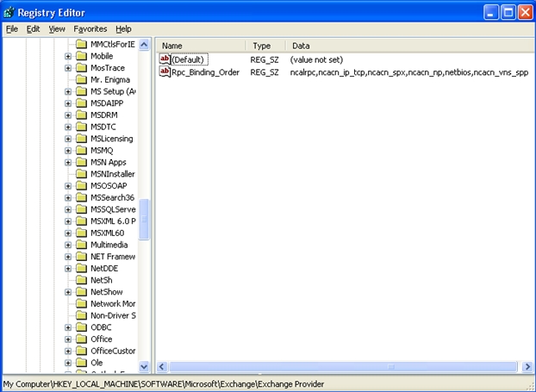Expand the Mobile key

tap(68, 56)
